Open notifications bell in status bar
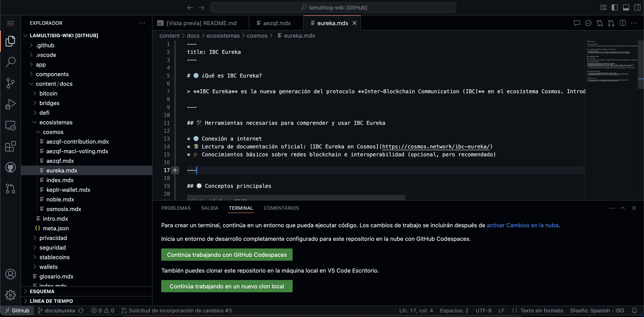The width and height of the screenshot is (644, 317). [x=634, y=310]
